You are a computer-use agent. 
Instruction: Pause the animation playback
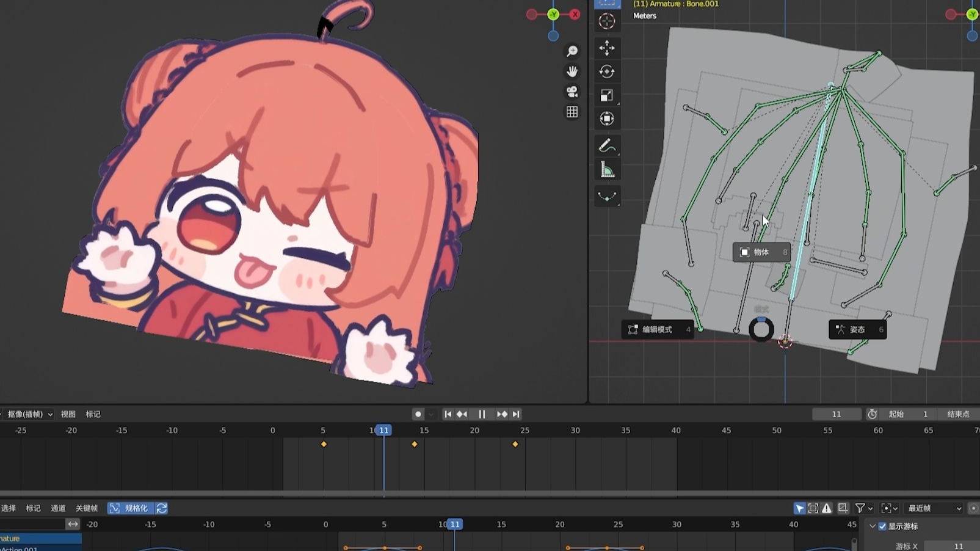pyautogui.click(x=482, y=414)
